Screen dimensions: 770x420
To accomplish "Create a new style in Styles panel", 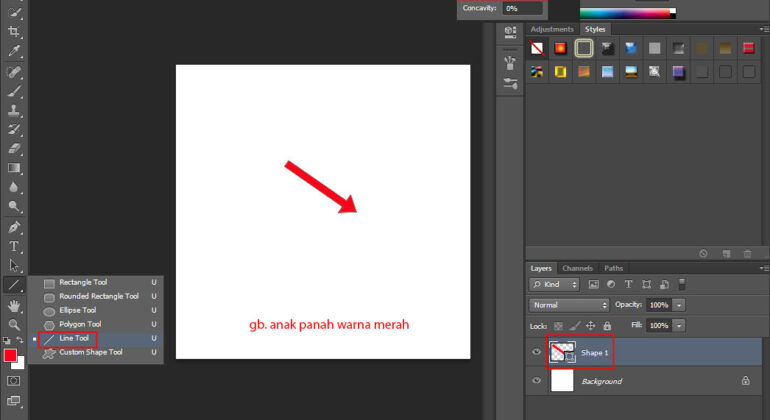I will (726, 253).
